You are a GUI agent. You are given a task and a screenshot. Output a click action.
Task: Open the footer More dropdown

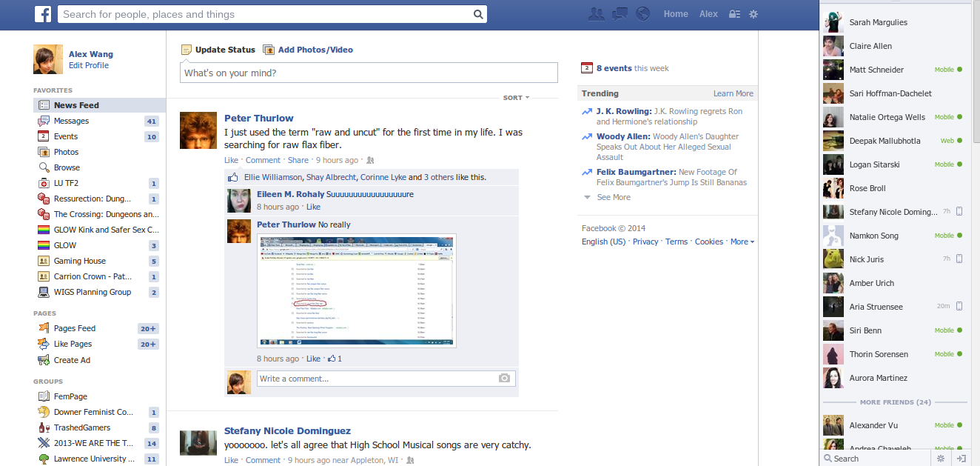coord(742,242)
